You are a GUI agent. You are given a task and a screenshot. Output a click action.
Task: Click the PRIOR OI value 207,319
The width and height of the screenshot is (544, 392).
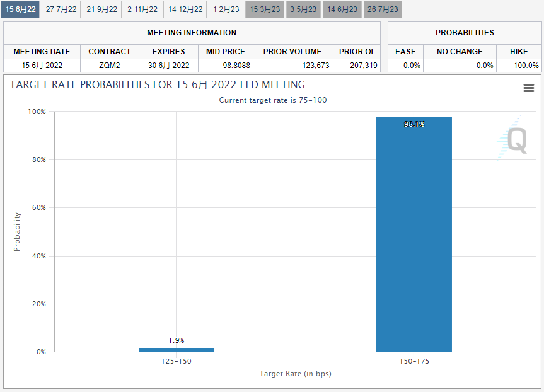pyautogui.click(x=356, y=66)
